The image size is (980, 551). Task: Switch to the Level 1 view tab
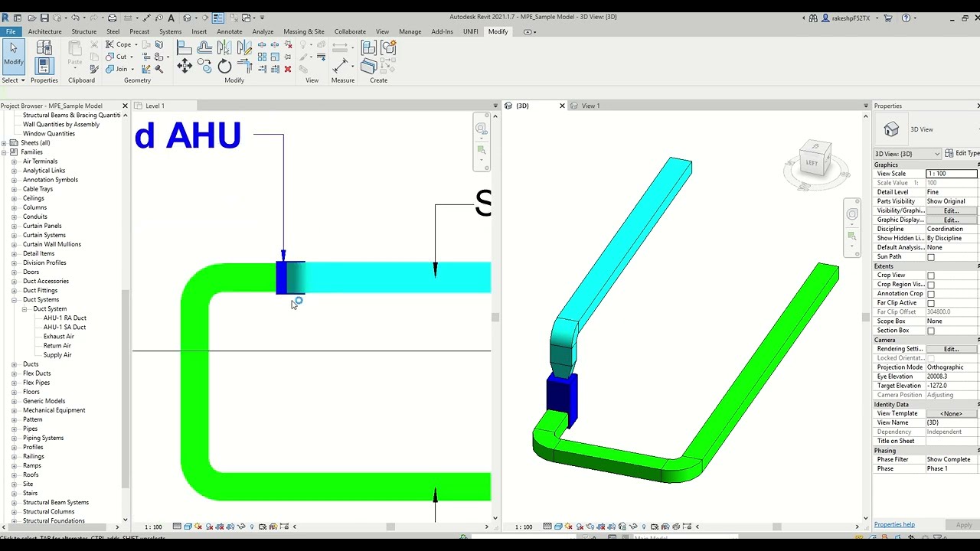coord(155,106)
